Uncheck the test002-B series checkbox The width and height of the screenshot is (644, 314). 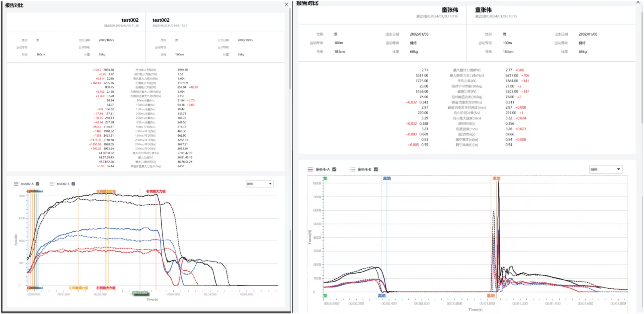tap(73, 184)
